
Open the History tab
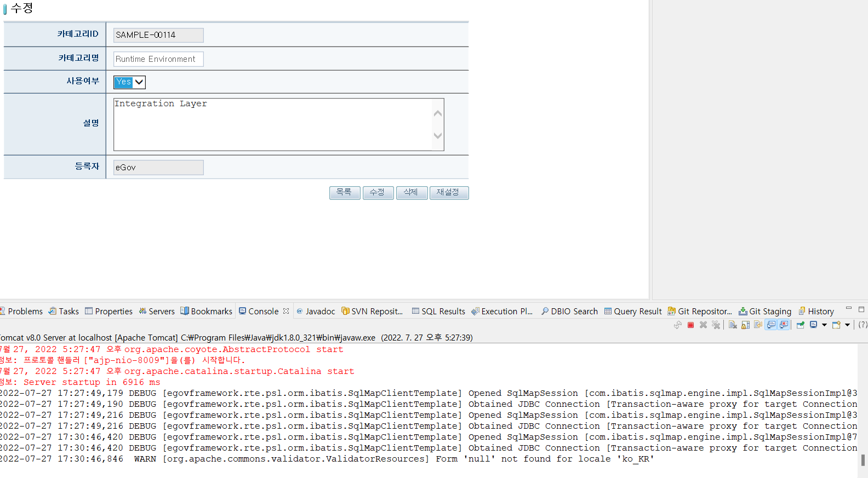click(816, 312)
